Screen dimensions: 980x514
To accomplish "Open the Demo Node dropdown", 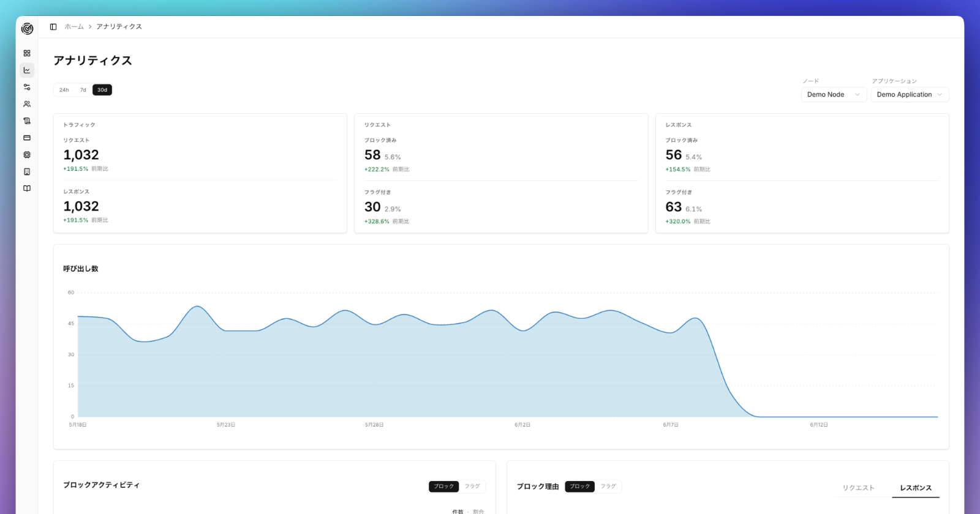I will [x=834, y=94].
